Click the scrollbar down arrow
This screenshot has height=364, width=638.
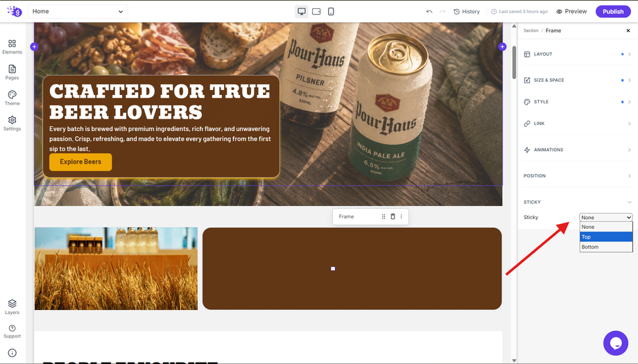pos(514,361)
